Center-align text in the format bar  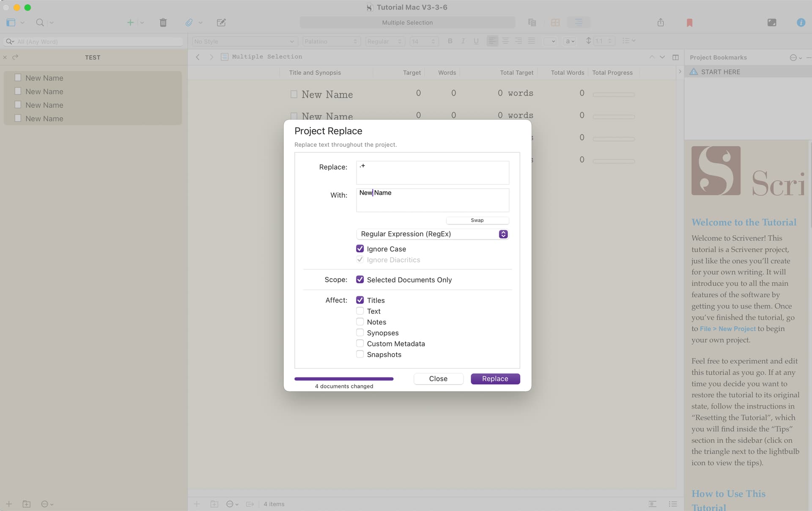coord(505,41)
